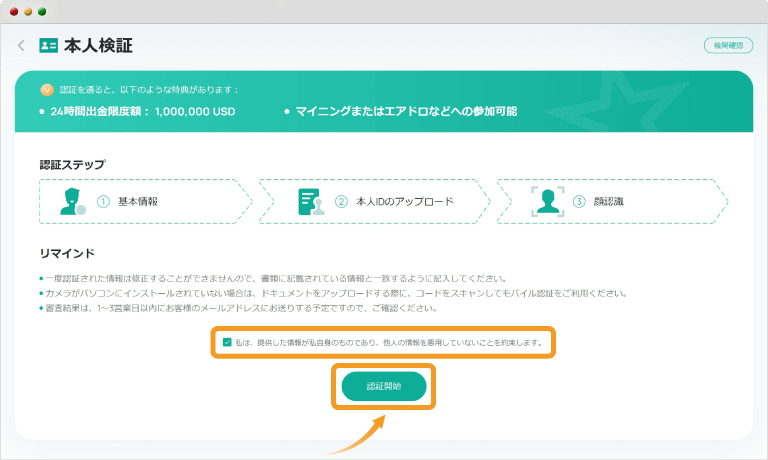This screenshot has width=768, height=460.
Task: Select the 顔認識 step label
Action: point(608,201)
